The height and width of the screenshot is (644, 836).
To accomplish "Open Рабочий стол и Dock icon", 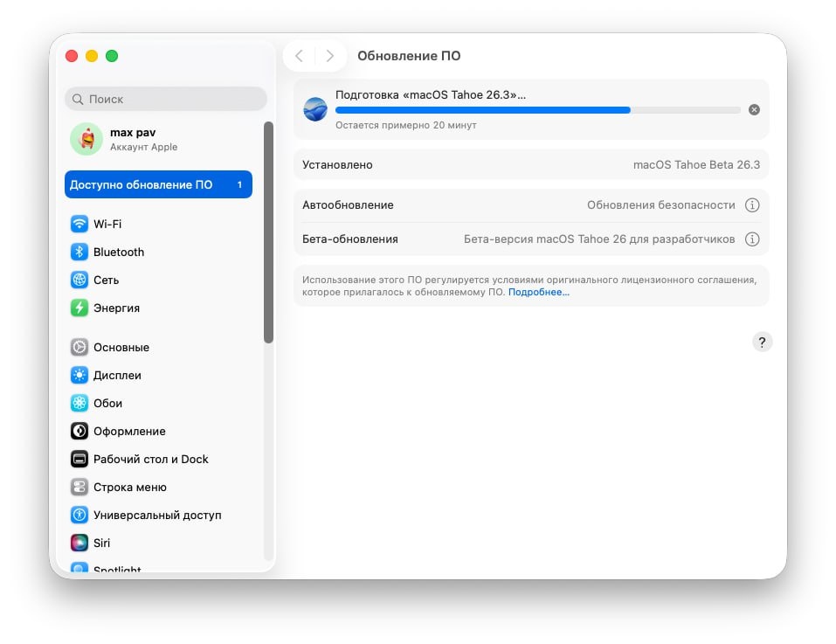I will point(79,459).
